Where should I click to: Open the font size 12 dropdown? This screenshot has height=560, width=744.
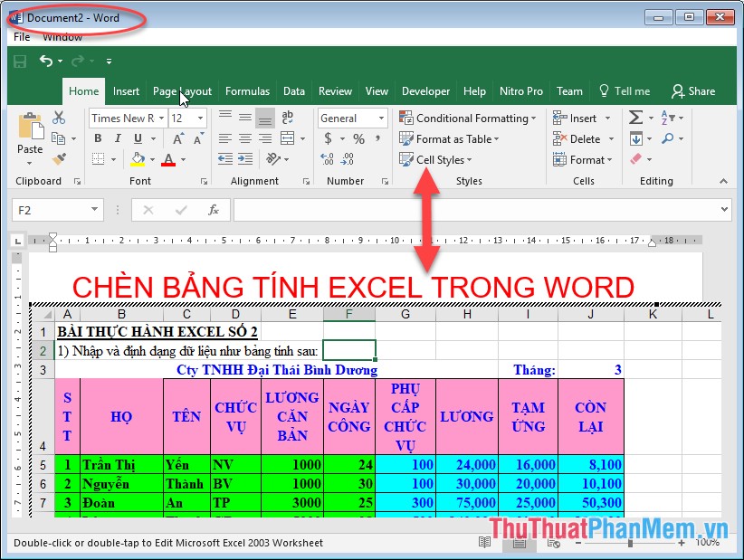(201, 119)
